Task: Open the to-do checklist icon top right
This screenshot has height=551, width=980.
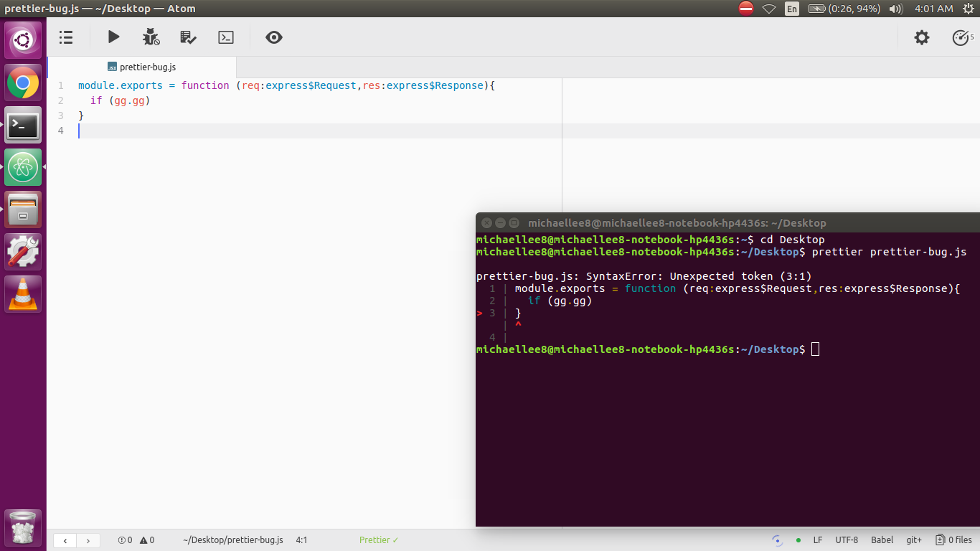Action: point(961,37)
